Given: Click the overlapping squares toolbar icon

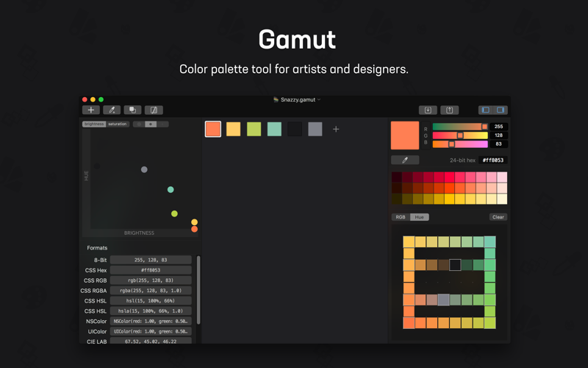Looking at the screenshot, I should (x=133, y=110).
